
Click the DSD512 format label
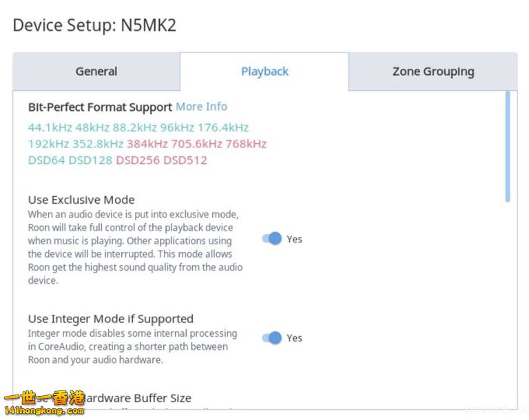pyautogui.click(x=185, y=160)
